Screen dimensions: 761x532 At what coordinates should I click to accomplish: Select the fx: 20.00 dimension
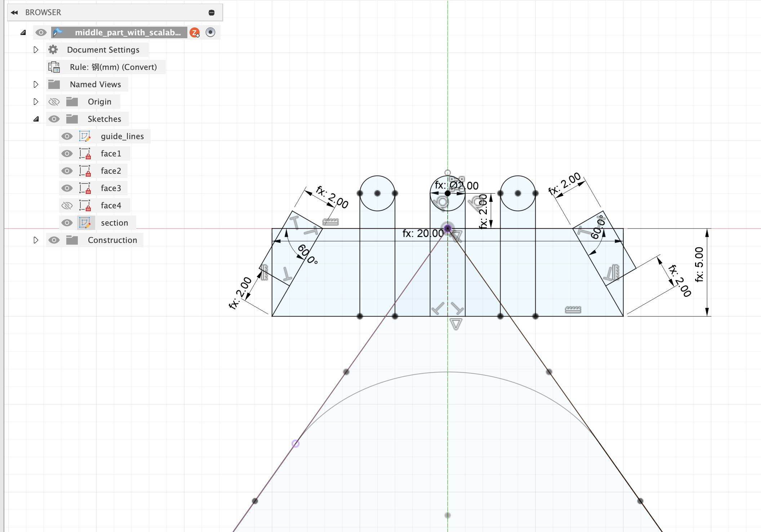[423, 234]
